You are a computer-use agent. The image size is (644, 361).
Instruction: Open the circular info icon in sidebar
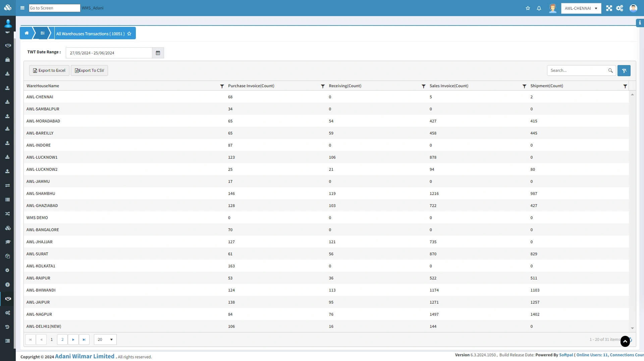(x=7, y=285)
